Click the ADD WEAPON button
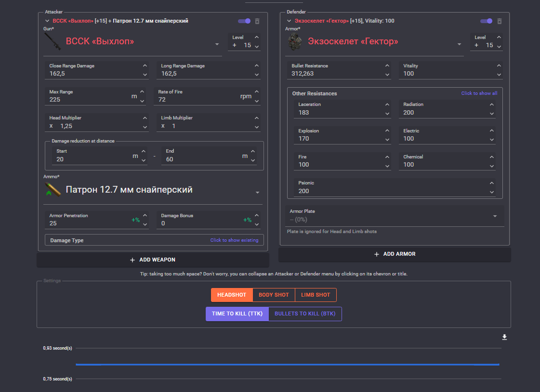540x392 pixels. click(x=153, y=260)
